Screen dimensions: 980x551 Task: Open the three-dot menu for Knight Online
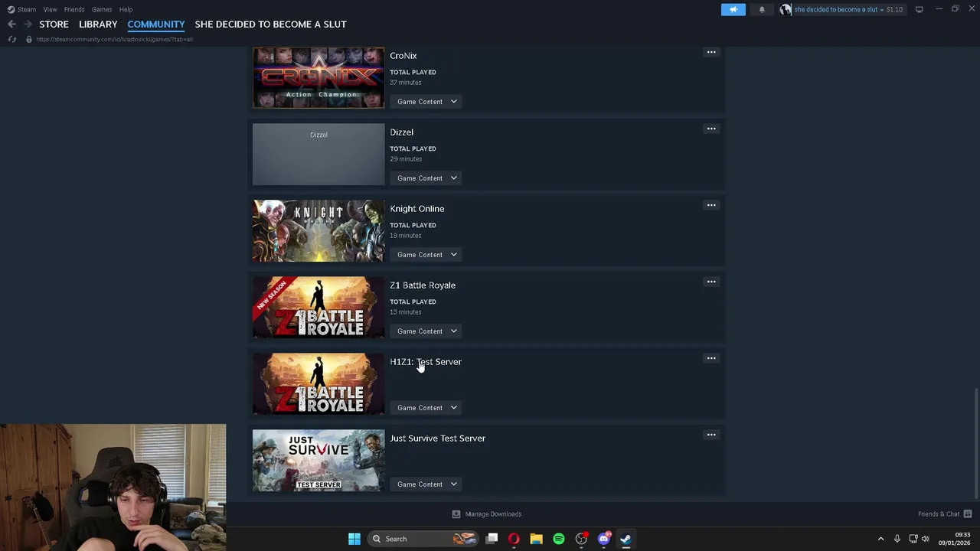(711, 205)
